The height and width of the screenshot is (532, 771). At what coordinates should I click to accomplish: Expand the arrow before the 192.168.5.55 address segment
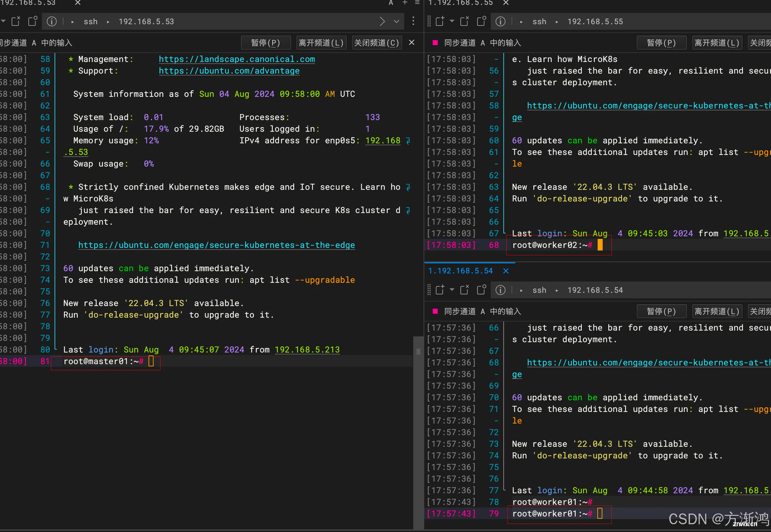(x=557, y=22)
